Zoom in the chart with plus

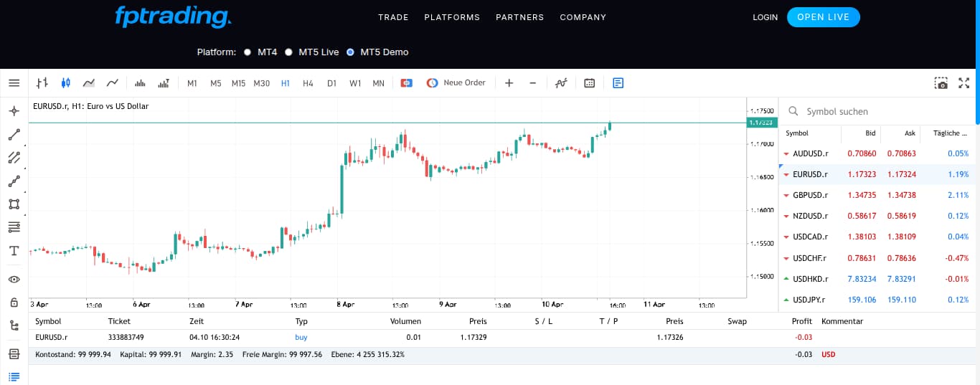click(x=509, y=83)
